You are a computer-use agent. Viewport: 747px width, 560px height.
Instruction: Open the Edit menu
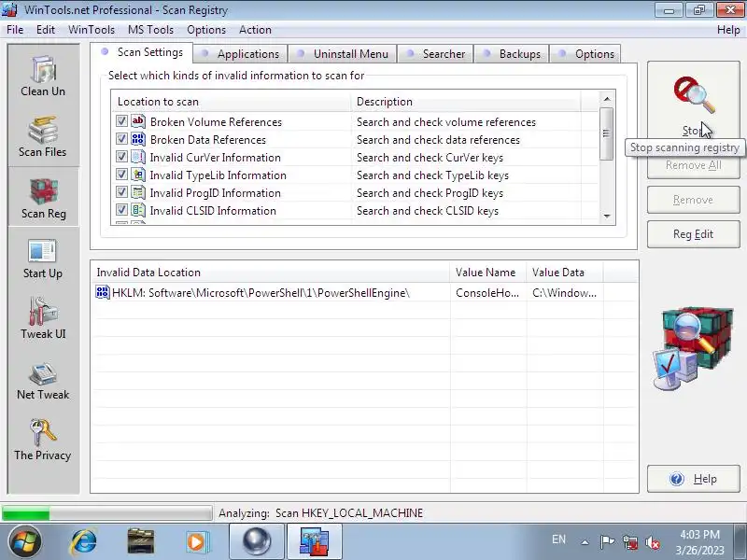[45, 30]
